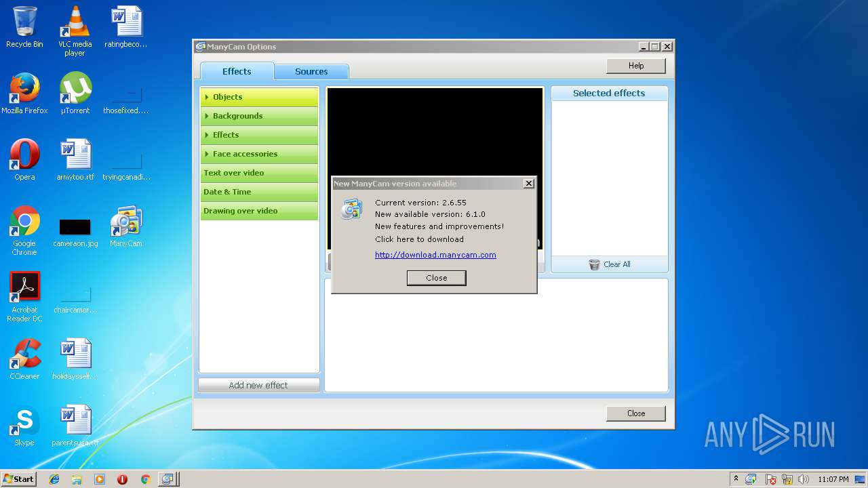This screenshot has width=868, height=488.
Task: Click Add new effect button
Action: (258, 385)
